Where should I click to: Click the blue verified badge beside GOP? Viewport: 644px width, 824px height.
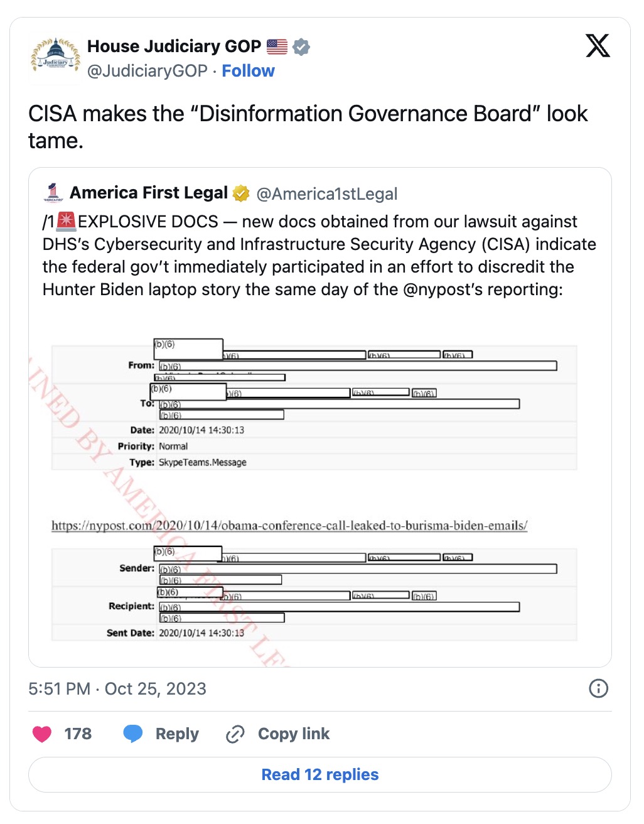coord(301,47)
